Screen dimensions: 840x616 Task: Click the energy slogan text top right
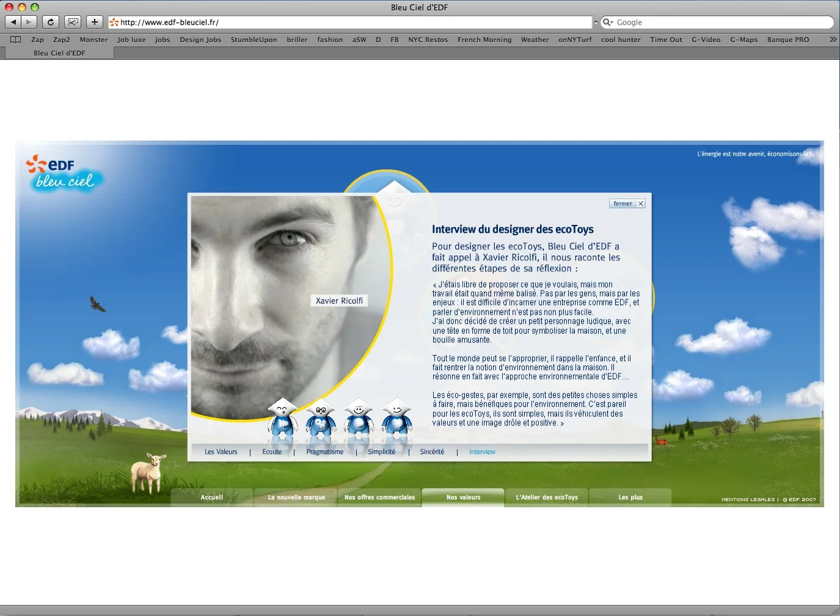(755, 154)
